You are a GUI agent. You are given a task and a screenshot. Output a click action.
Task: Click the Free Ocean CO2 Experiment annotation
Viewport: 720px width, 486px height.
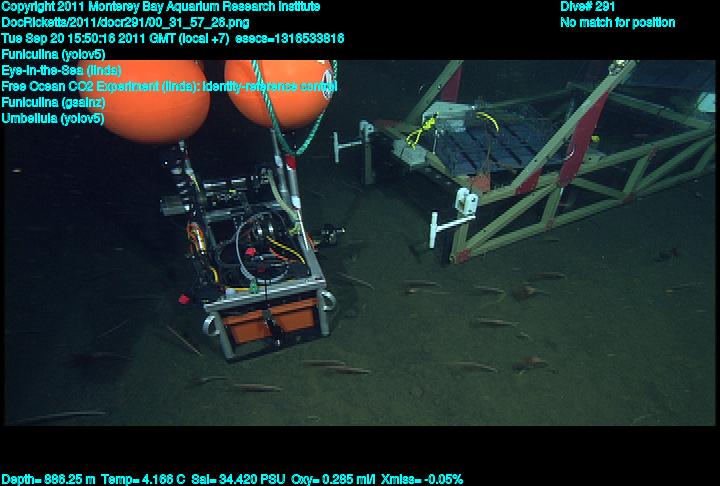click(x=169, y=86)
